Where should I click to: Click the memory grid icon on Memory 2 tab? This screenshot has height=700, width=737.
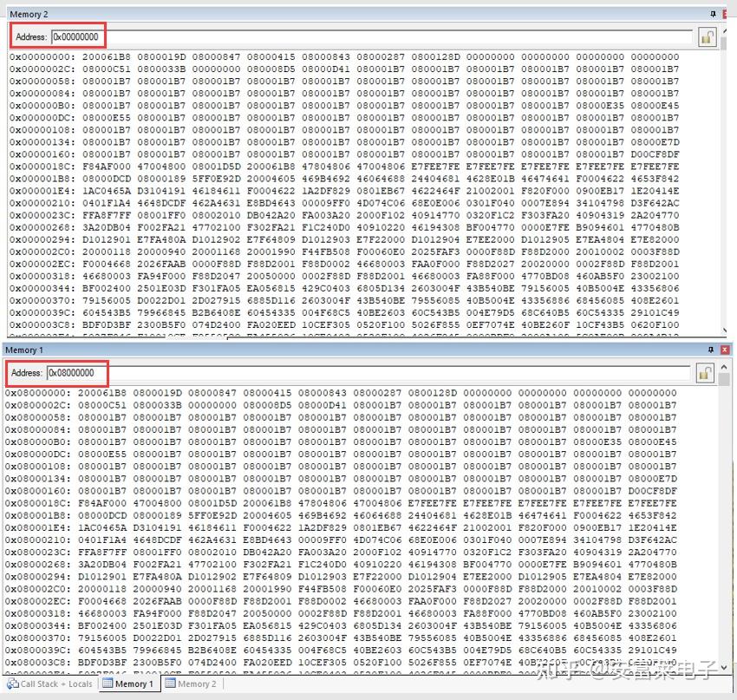tap(173, 684)
